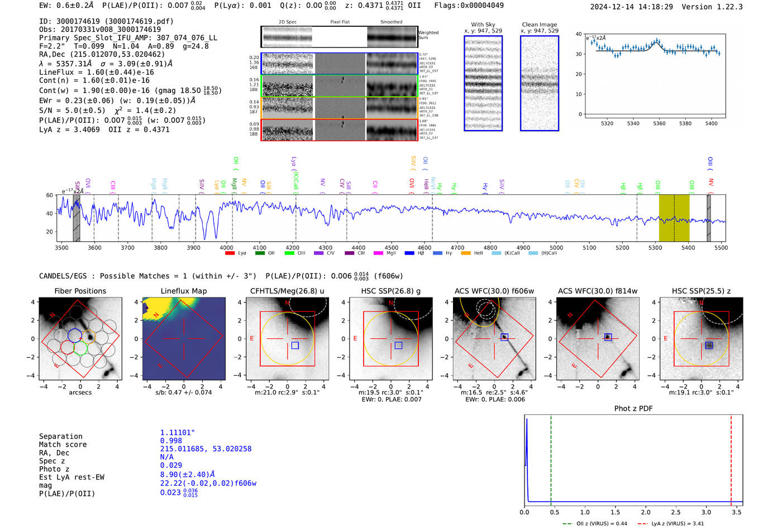Click the Fiber Positions image panel
Screen dimensions: 782x532
pyautogui.click(x=80, y=338)
